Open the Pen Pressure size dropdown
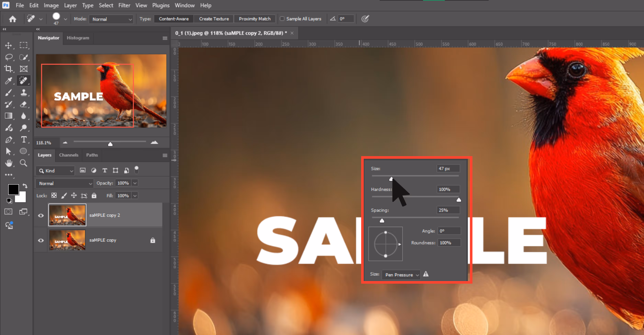644x335 pixels. [x=401, y=275]
